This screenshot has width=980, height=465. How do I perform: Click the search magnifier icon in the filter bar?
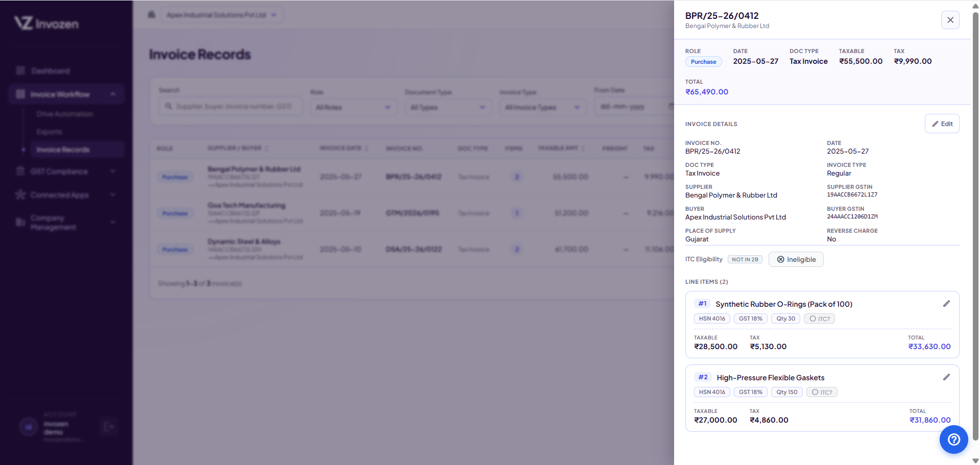point(168,106)
